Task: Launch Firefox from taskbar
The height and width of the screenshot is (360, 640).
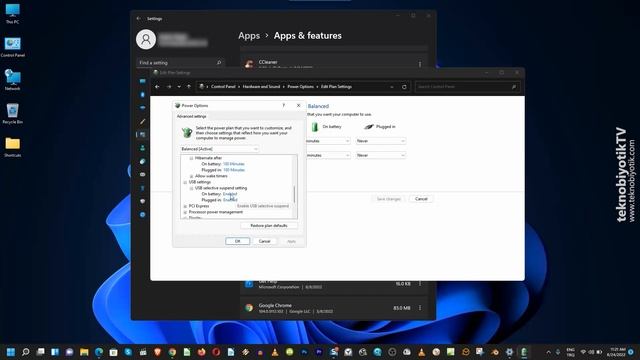Action: tap(201, 352)
